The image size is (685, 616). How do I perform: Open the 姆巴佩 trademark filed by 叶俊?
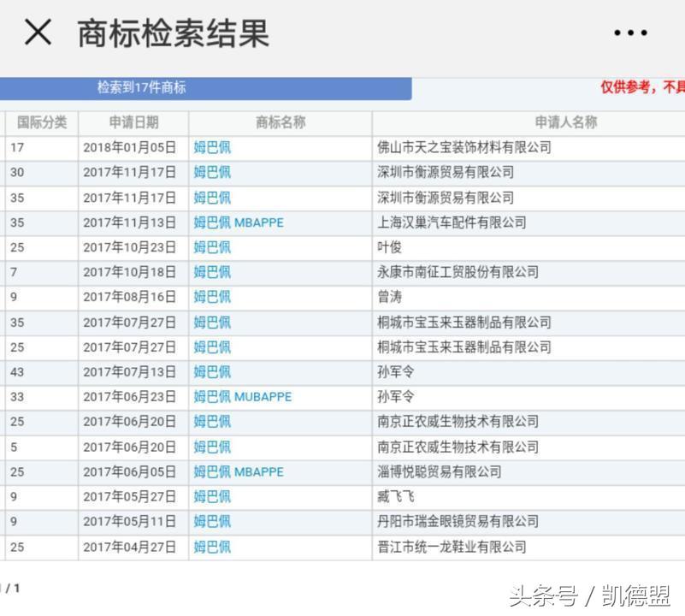[x=212, y=246]
